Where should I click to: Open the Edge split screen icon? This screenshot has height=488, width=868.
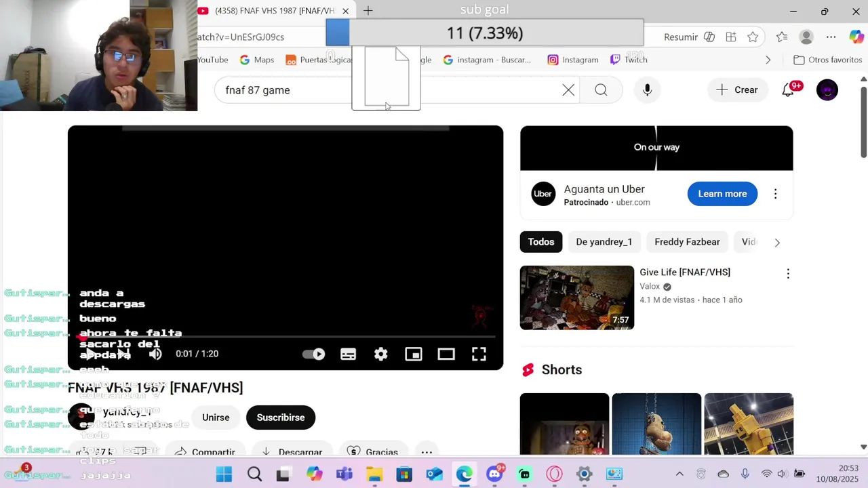pos(731,37)
